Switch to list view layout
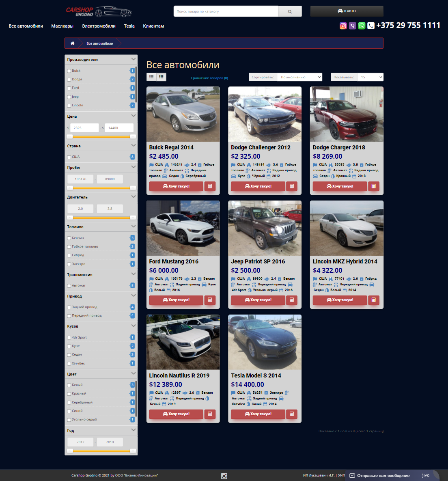This screenshot has height=481, width=448. click(151, 77)
